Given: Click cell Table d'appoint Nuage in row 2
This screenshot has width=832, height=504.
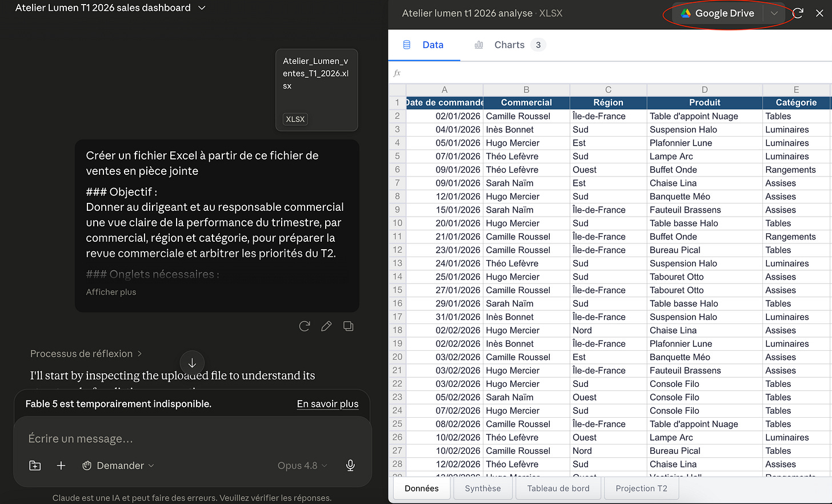Looking at the screenshot, I should [705, 116].
